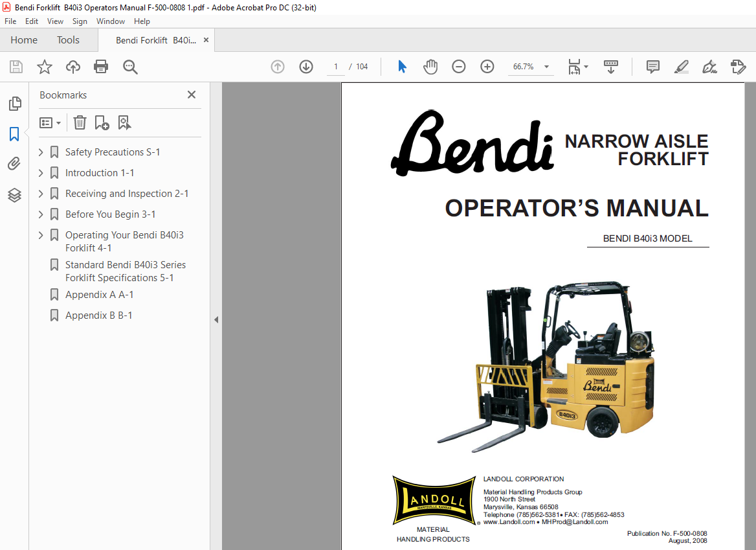The image size is (756, 550).
Task: Open the File menu
Action: [x=10, y=21]
